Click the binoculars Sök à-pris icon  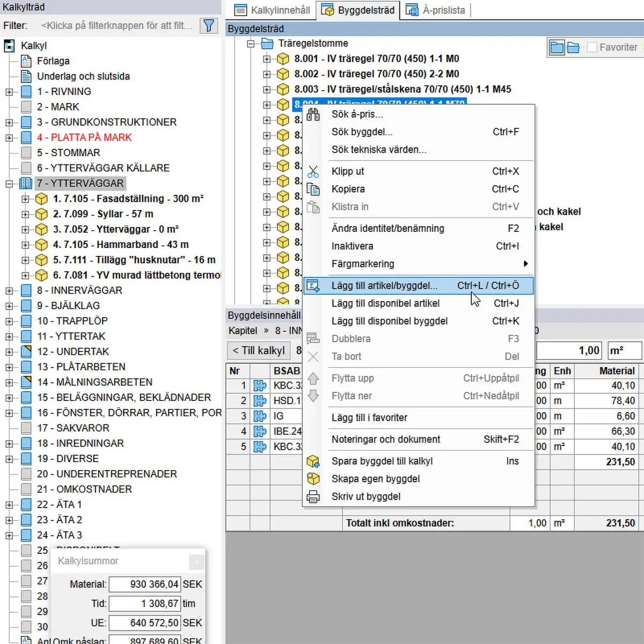(313, 114)
